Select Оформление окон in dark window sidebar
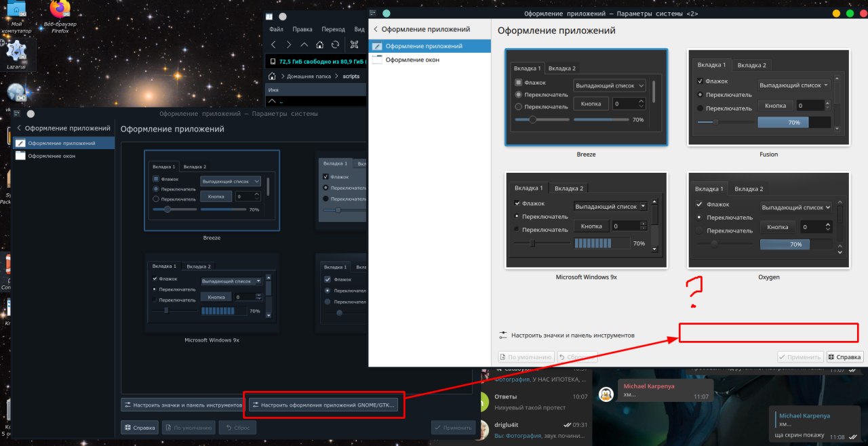 (64, 156)
